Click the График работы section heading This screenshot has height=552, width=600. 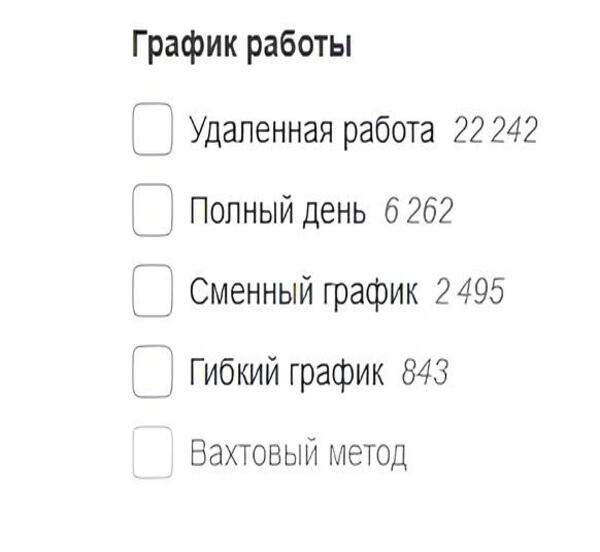241,47
